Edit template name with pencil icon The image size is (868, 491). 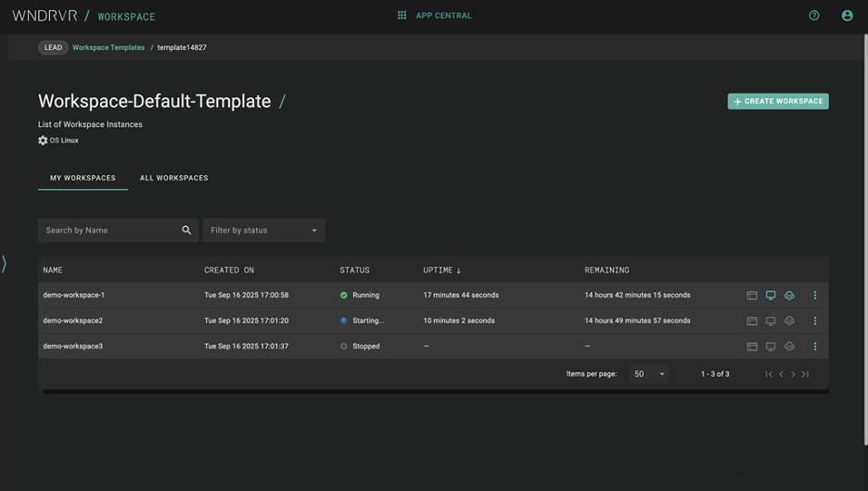pos(283,102)
